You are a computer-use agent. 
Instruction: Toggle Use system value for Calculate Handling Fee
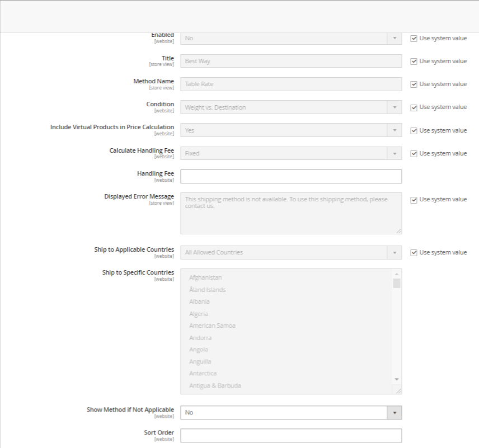(x=414, y=154)
